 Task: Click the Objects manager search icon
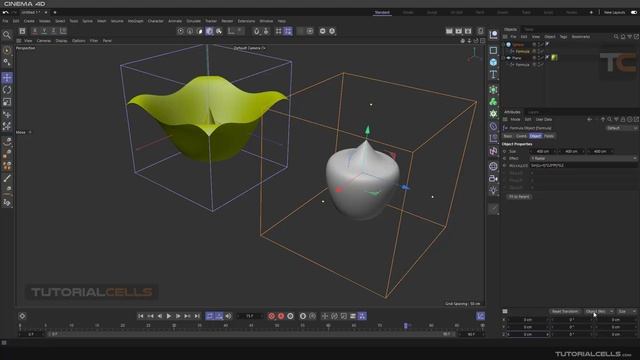[x=616, y=37]
